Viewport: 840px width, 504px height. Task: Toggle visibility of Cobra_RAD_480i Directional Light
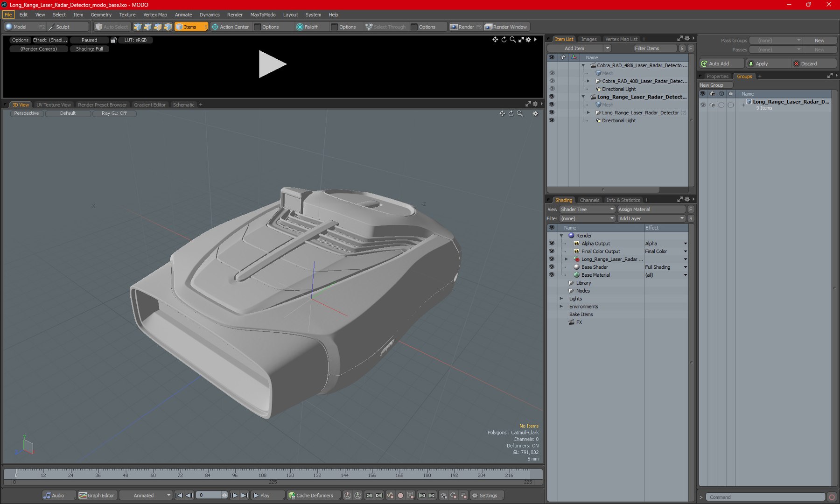point(552,89)
